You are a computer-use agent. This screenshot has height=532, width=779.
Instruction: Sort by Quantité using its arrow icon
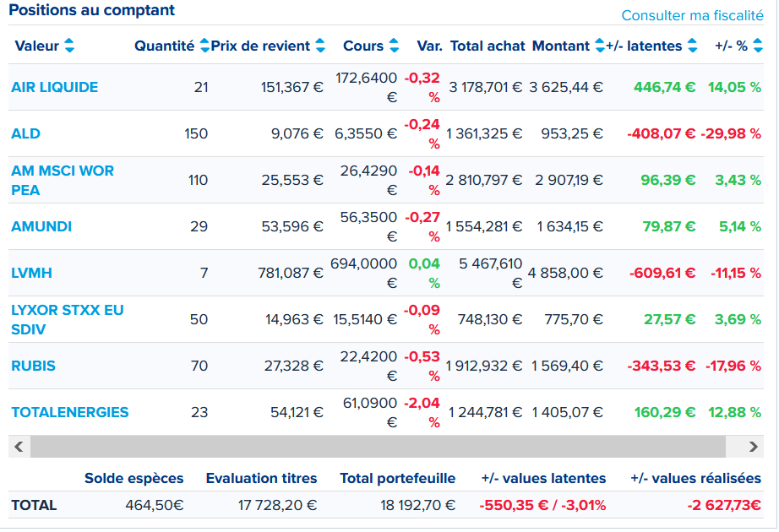204,46
